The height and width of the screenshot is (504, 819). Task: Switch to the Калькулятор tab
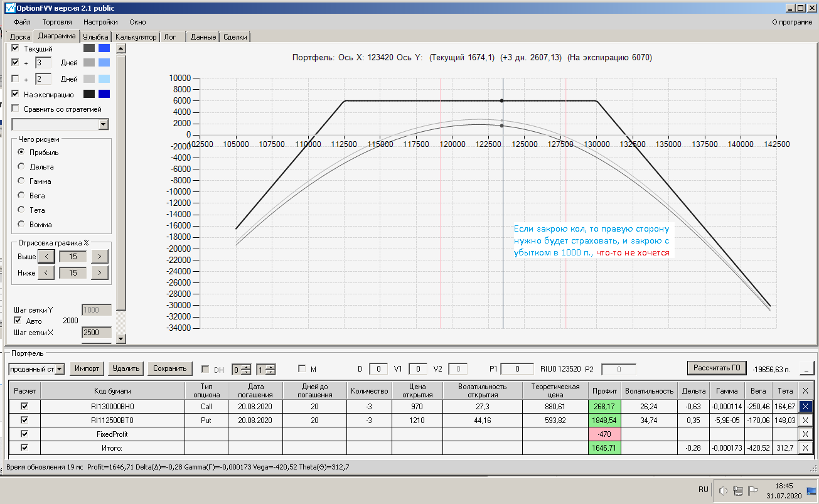click(x=136, y=37)
